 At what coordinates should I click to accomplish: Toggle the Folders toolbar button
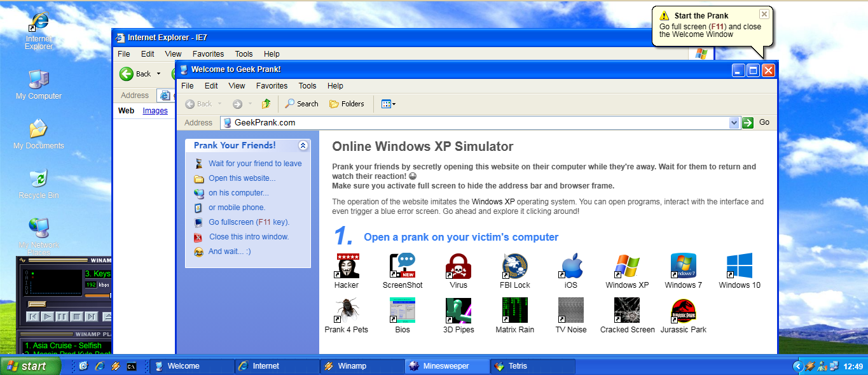point(347,104)
